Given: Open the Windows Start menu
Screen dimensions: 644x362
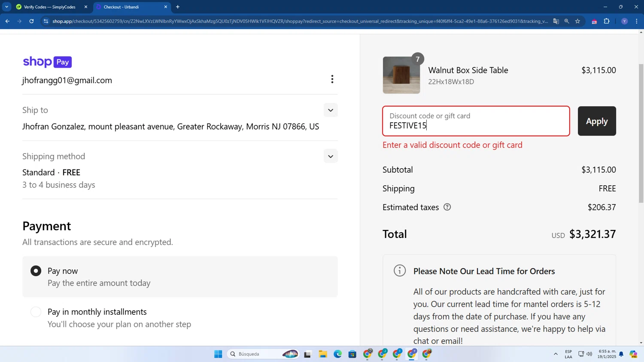Looking at the screenshot, I should [x=218, y=354].
